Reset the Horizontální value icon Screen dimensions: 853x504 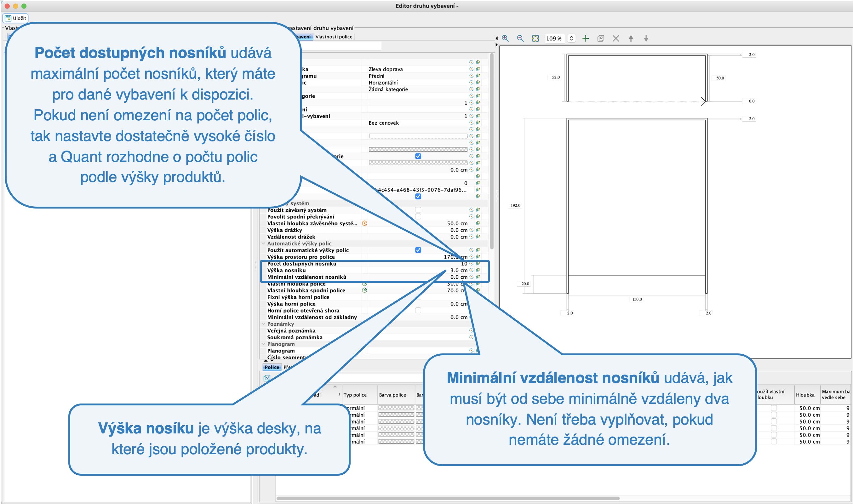pos(471,83)
